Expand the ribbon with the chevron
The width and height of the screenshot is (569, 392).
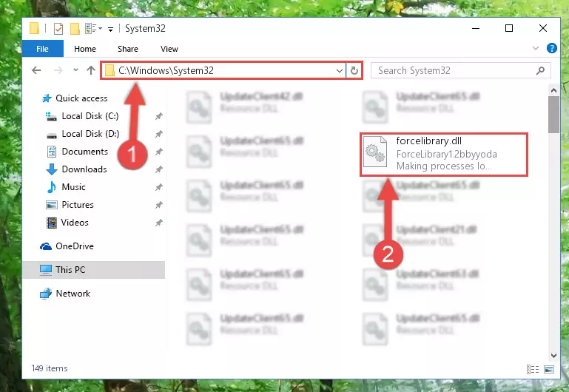[x=535, y=48]
